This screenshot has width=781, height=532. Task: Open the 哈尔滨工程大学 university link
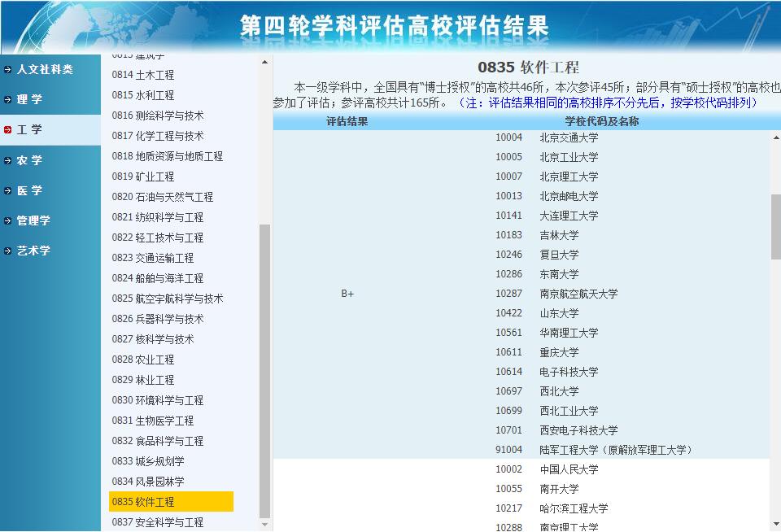tap(574, 508)
